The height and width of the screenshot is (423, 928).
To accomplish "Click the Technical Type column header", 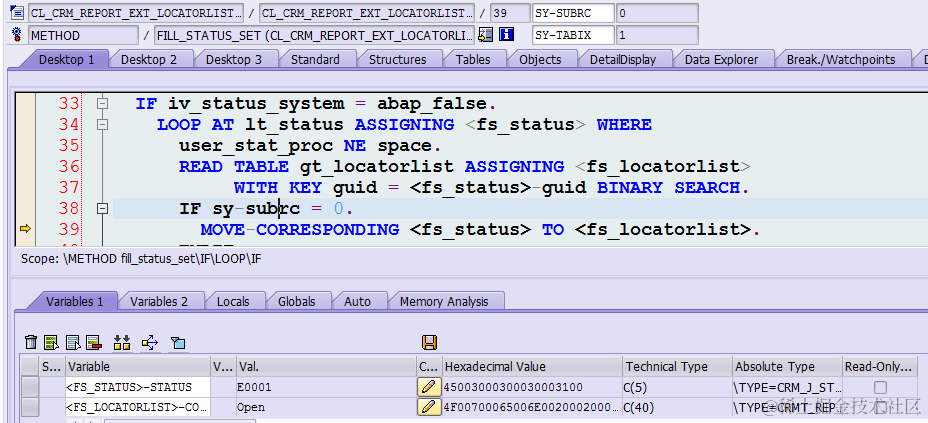I will (x=678, y=366).
